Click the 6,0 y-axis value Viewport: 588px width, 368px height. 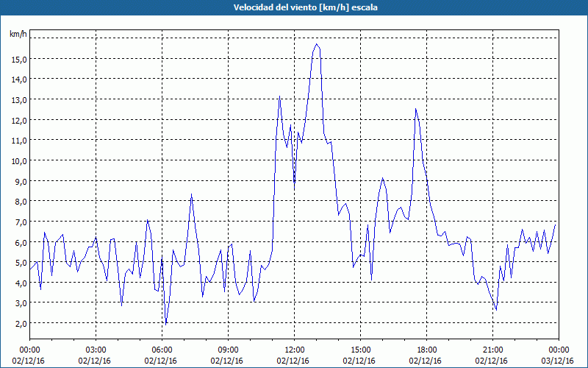(x=21, y=243)
